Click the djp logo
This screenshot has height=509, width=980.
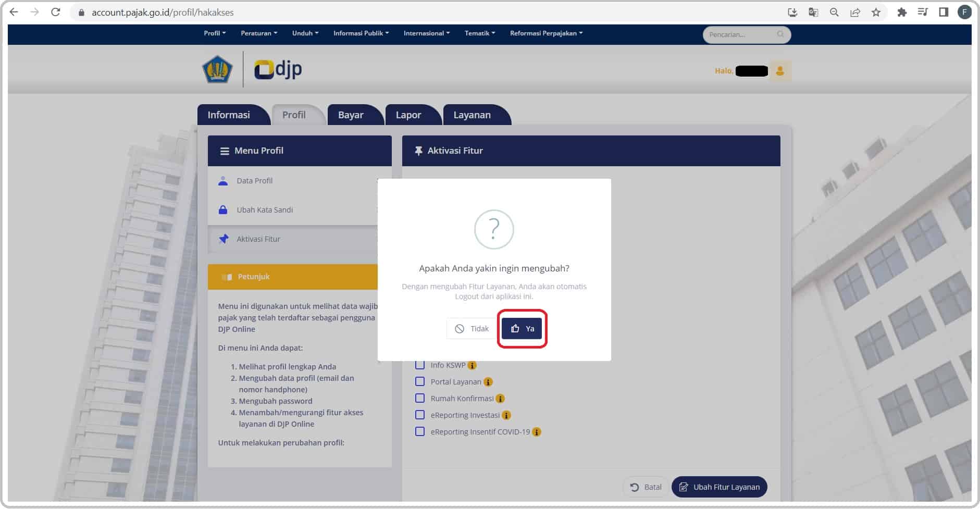pos(278,69)
